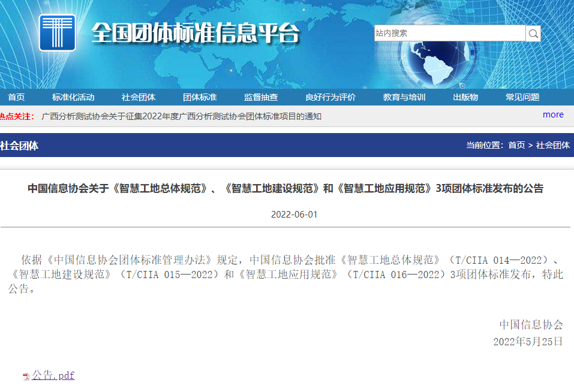This screenshot has height=392, width=574.
Task: Click the signature text 中国信息协会
Action: pos(531,324)
